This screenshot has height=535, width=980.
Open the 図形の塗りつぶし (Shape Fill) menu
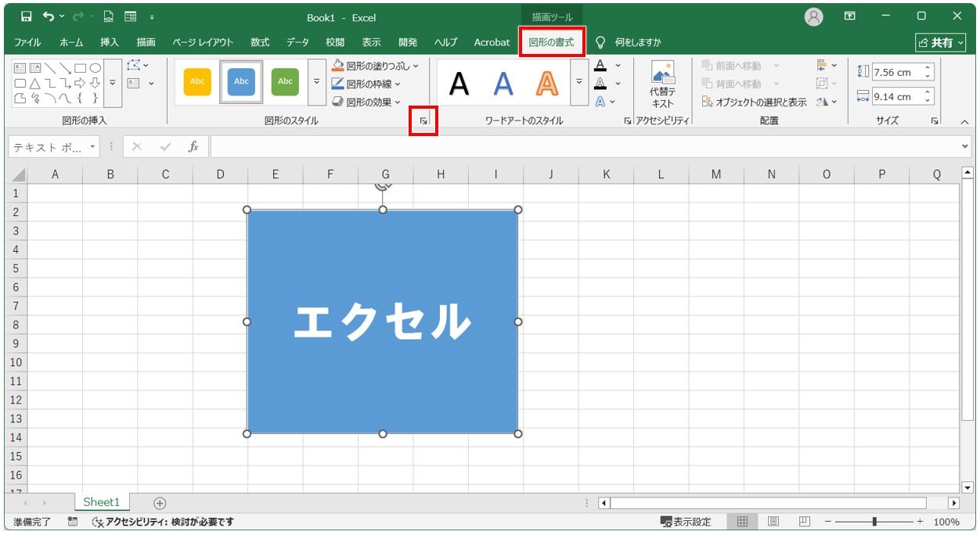click(375, 66)
